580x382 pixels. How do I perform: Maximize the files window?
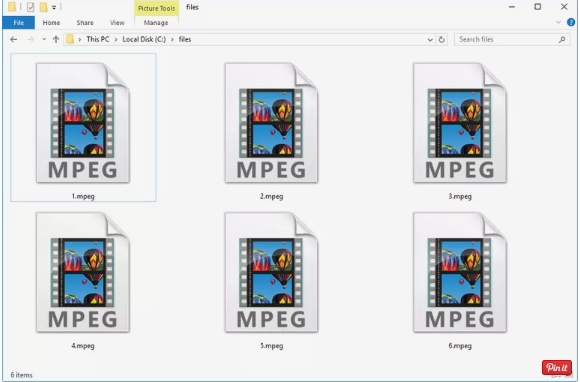point(537,7)
